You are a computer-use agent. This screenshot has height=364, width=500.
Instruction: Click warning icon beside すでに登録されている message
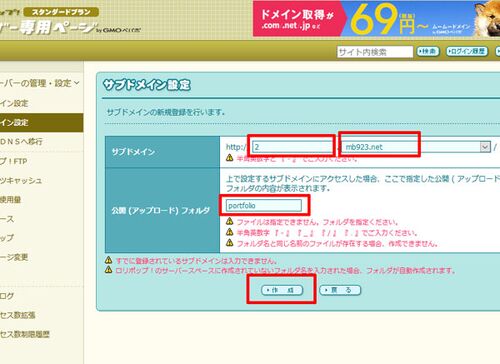click(109, 260)
